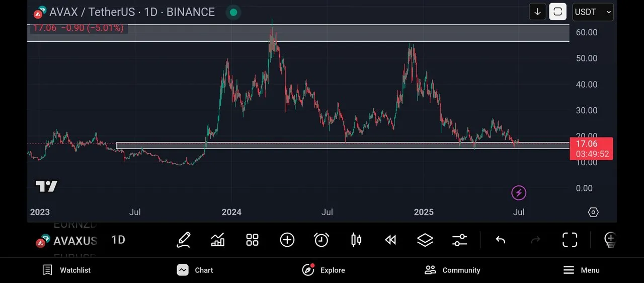The height and width of the screenshot is (283, 644).
Task: Open the Menu tab
Action: [x=581, y=270]
